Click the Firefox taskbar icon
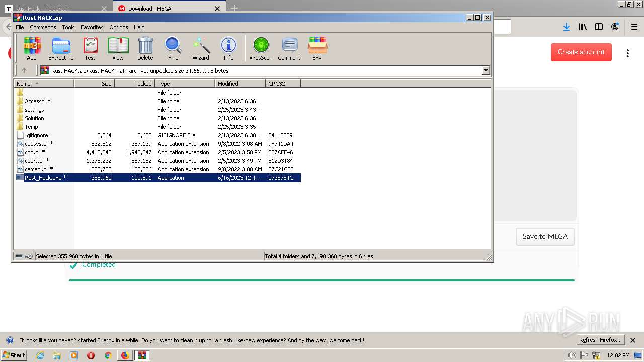This screenshot has height=362, width=644. (x=125, y=355)
